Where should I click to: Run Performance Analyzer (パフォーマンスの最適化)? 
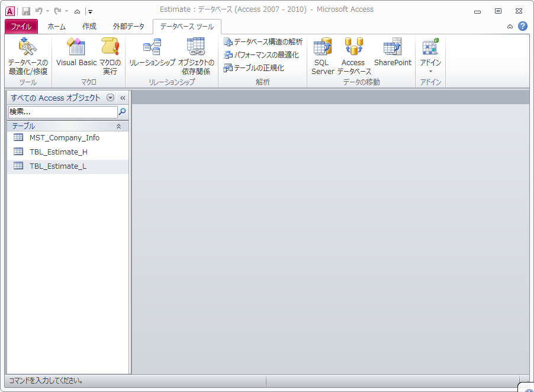tap(261, 55)
